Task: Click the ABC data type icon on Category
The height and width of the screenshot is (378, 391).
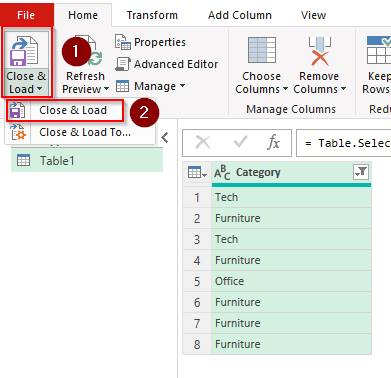Action: click(x=222, y=172)
